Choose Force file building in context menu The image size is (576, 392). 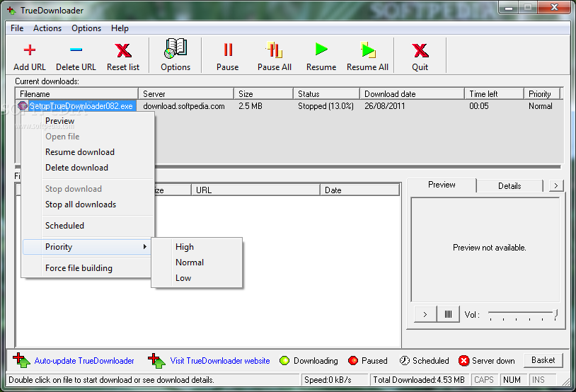coord(88,268)
